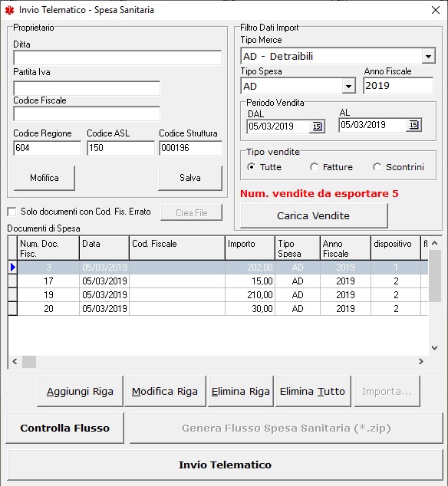
Task: Click the red app icon in title bar
Action: click(9, 10)
